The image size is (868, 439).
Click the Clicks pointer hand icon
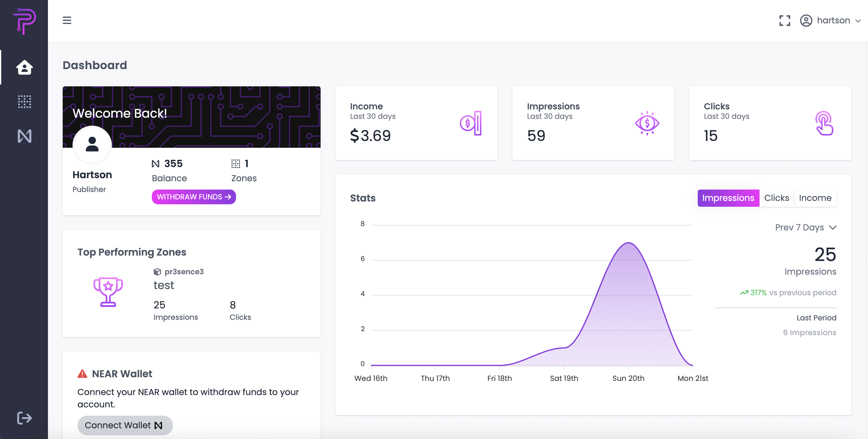click(x=824, y=123)
